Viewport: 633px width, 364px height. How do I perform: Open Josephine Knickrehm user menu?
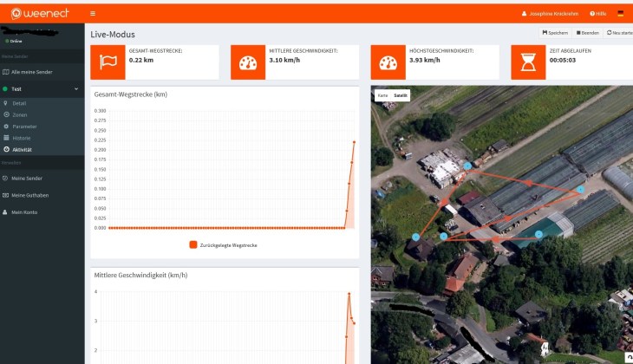(x=551, y=14)
